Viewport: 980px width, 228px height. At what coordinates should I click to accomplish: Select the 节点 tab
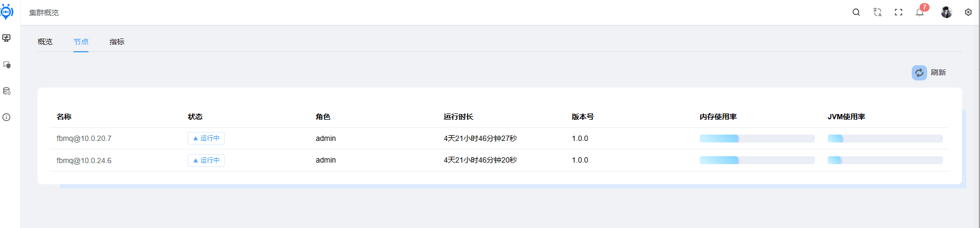81,42
